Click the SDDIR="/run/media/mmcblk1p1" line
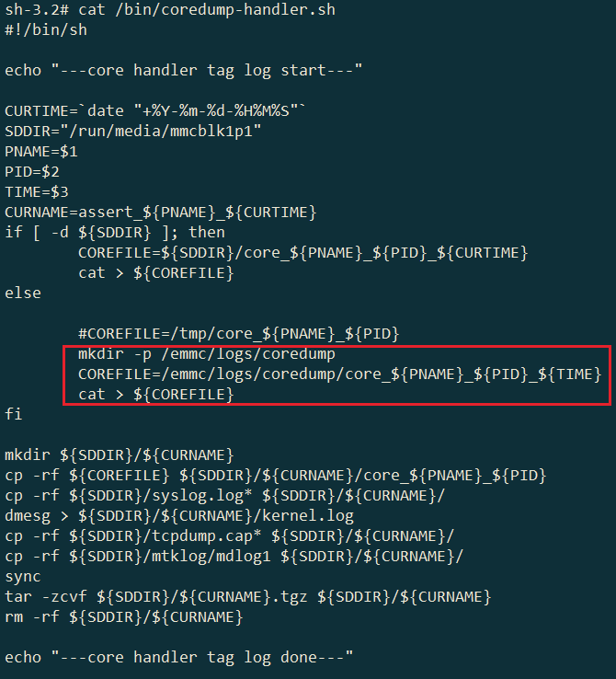Viewport: 616px width, 679px height. pos(133,132)
